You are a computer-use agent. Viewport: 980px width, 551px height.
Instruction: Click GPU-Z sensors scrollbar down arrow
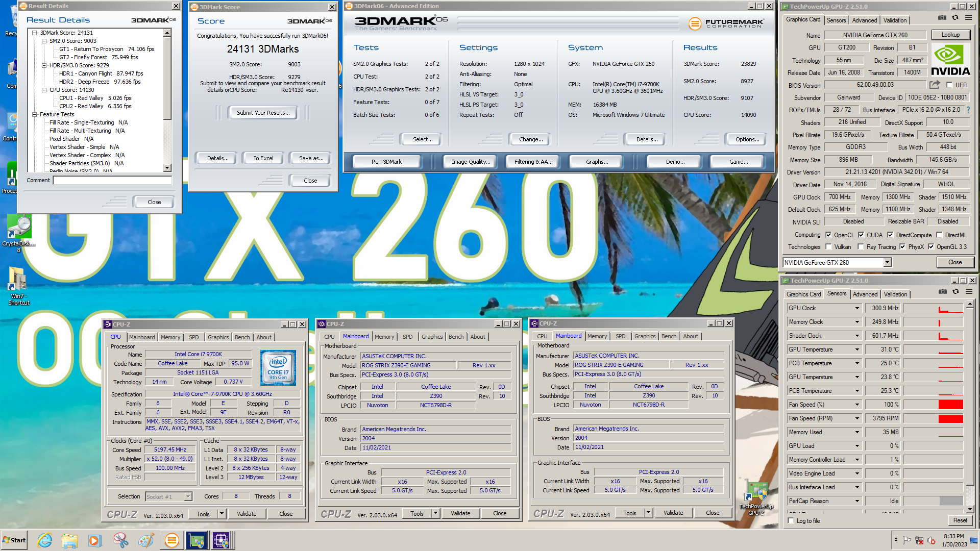pyautogui.click(x=970, y=509)
